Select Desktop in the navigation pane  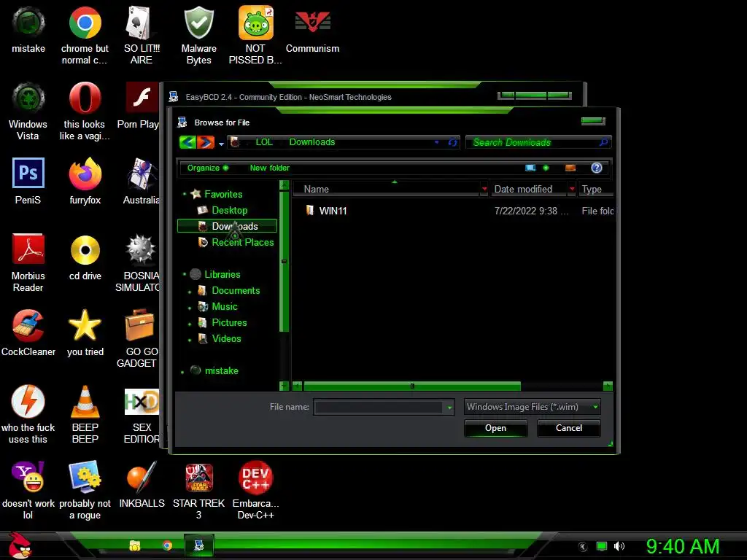229,210
